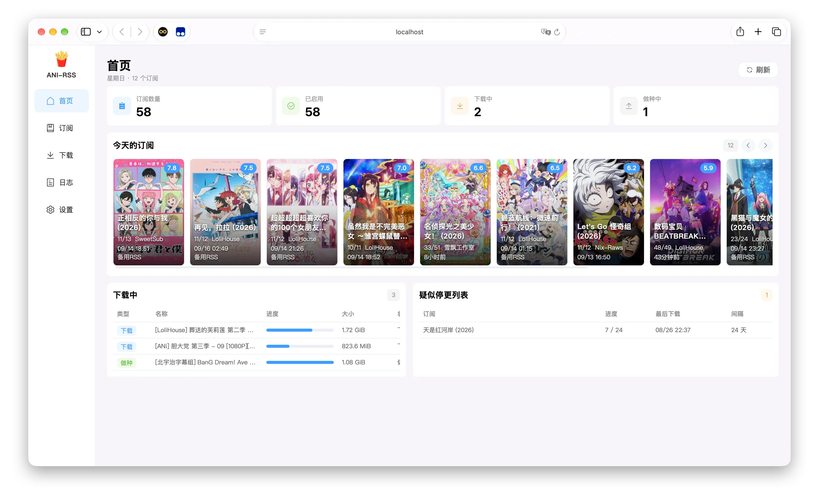Viewport: 819px width, 504px height.
Task: Click the ANI-RSS fries logo
Action: [61, 59]
